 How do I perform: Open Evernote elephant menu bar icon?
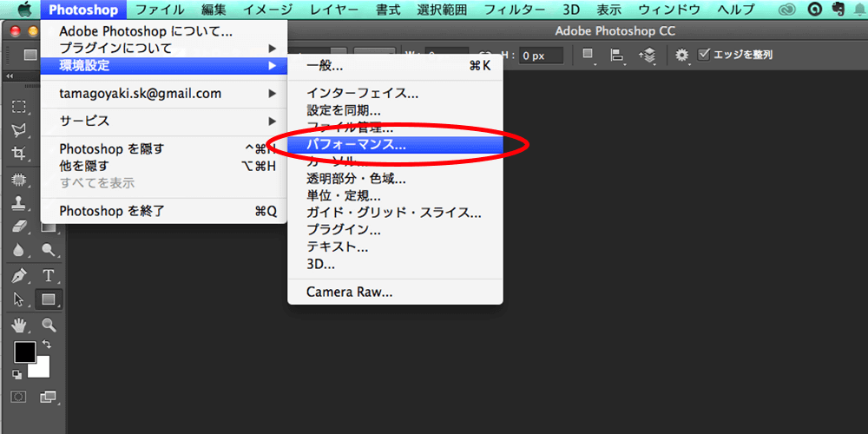pos(838,10)
